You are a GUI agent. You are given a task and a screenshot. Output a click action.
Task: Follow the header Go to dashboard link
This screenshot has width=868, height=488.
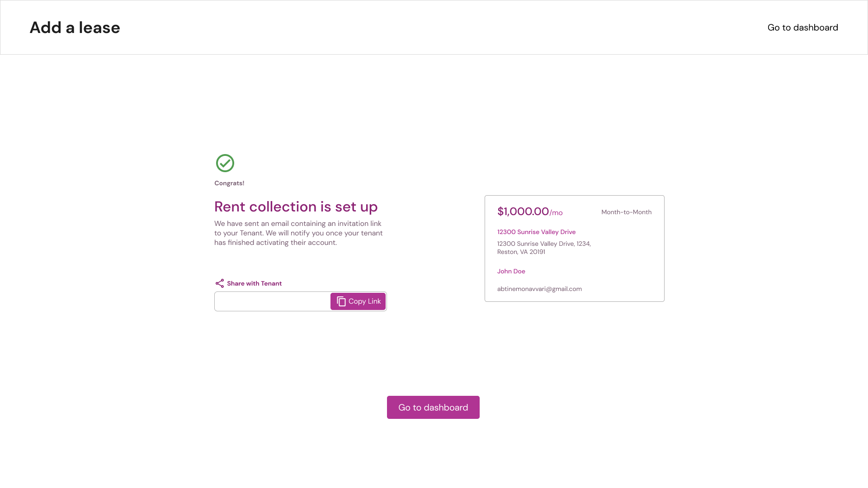click(802, 28)
